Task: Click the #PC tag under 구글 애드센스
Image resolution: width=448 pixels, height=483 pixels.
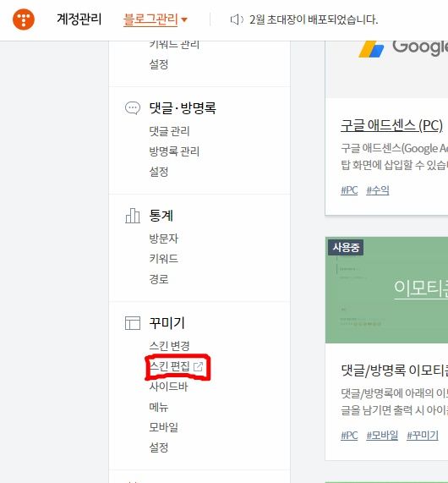Action: click(349, 190)
